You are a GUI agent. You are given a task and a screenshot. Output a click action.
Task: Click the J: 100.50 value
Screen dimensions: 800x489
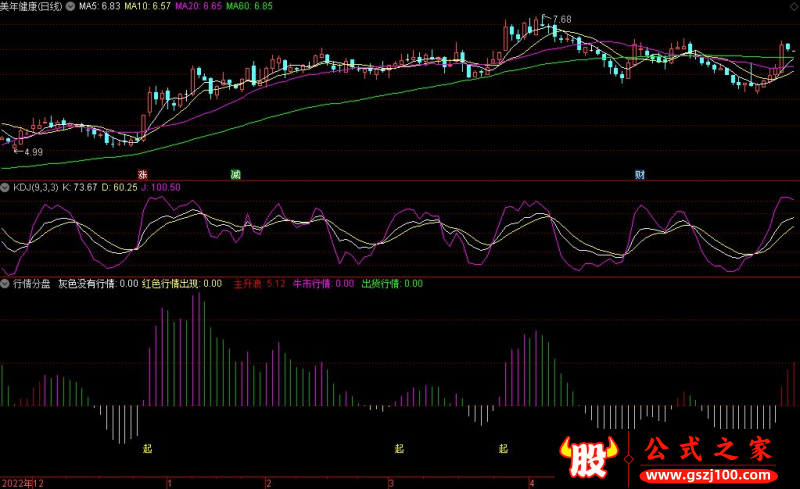[161, 187]
